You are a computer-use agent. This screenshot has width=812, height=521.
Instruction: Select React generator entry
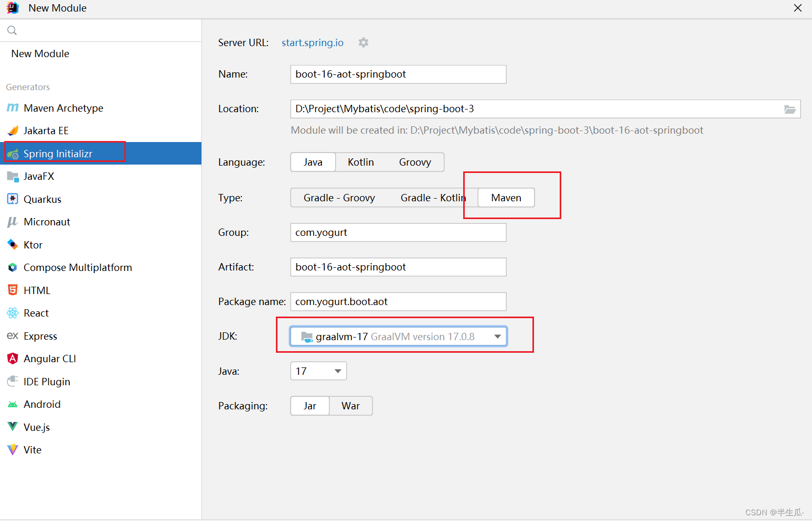pos(101,313)
